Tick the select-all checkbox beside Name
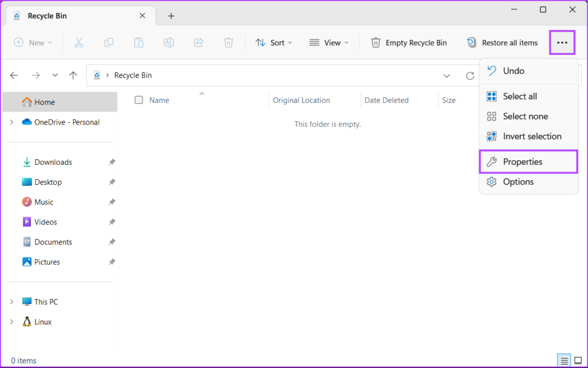588x368 pixels. pyautogui.click(x=138, y=100)
